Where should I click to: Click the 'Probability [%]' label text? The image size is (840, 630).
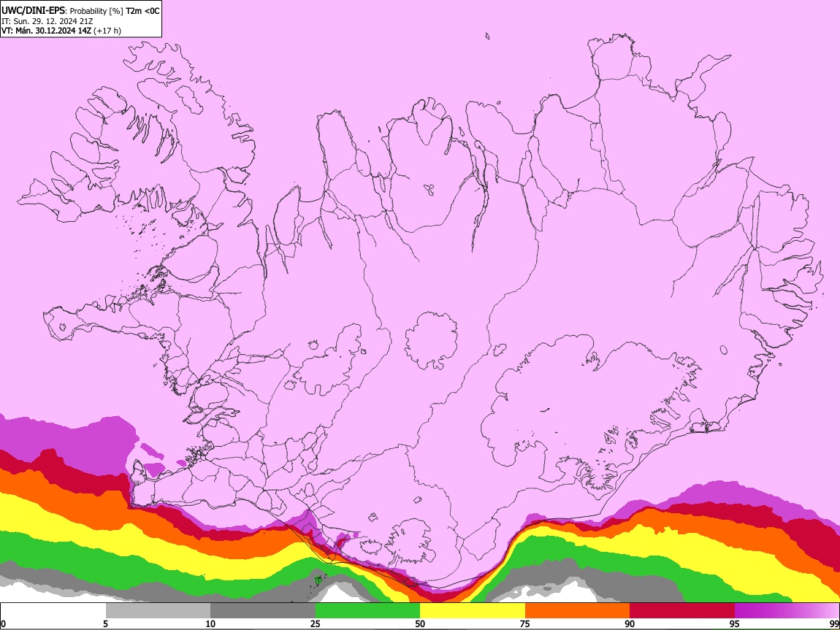click(96, 11)
